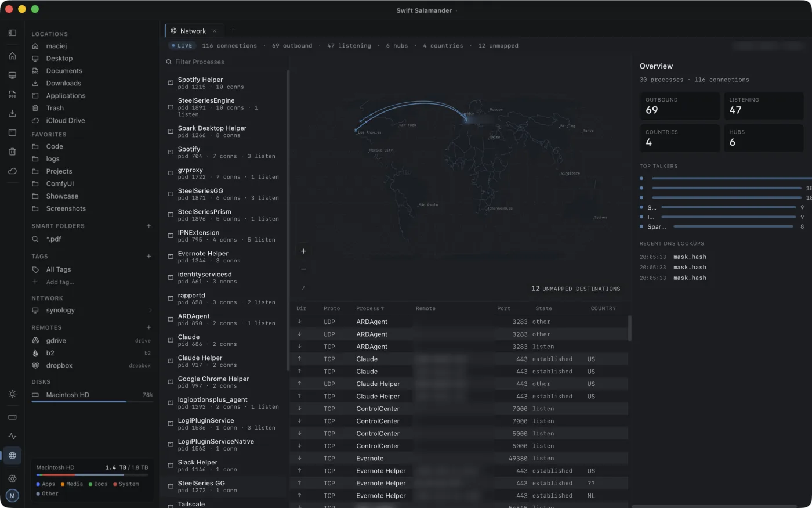
Task: Open the b2 remote
Action: click(91, 353)
